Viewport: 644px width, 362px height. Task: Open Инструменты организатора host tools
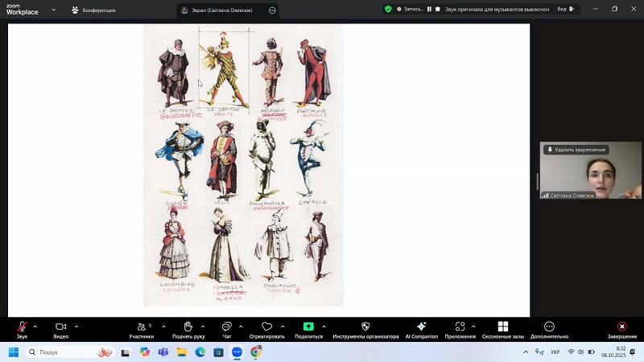coord(365,327)
